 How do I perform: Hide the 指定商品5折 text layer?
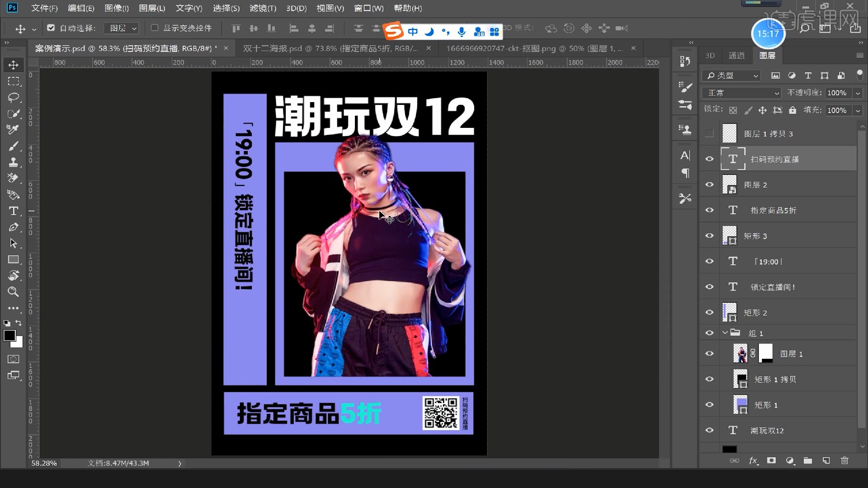click(709, 210)
